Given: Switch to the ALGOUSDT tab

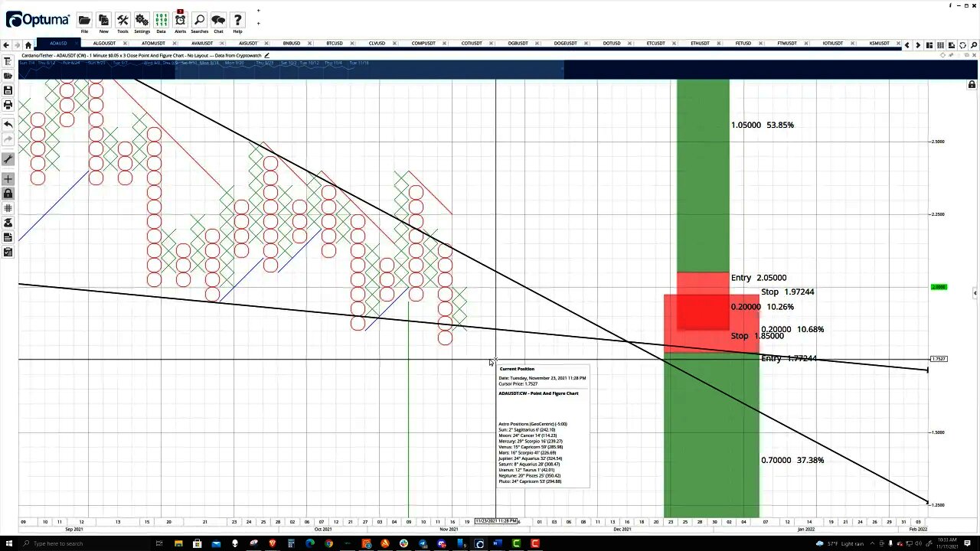Looking at the screenshot, I should [x=104, y=44].
